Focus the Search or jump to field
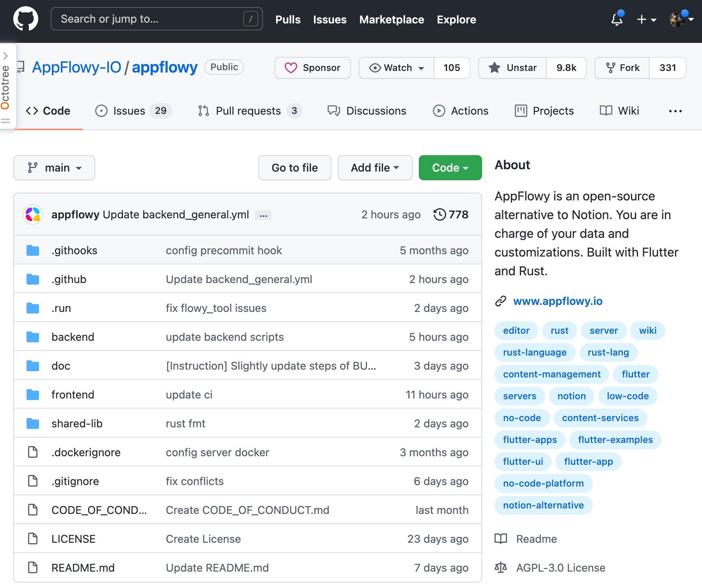The image size is (702, 588). (157, 19)
